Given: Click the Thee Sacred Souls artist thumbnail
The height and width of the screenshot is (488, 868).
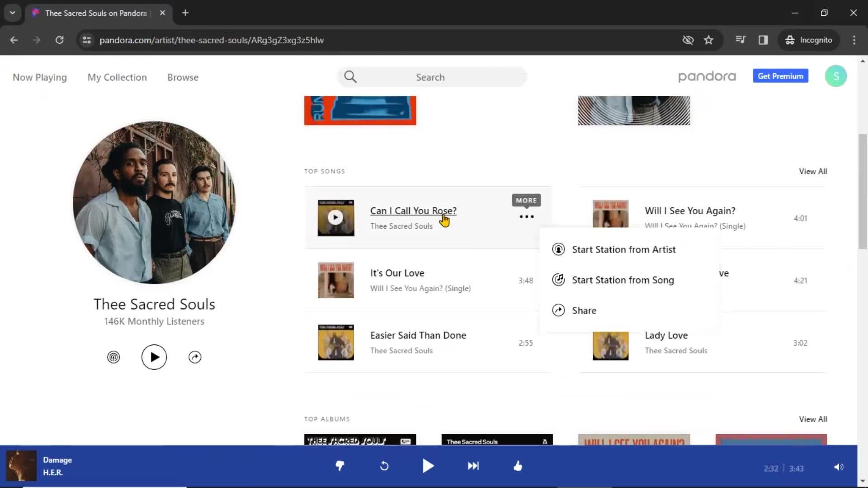Looking at the screenshot, I should point(154,202).
